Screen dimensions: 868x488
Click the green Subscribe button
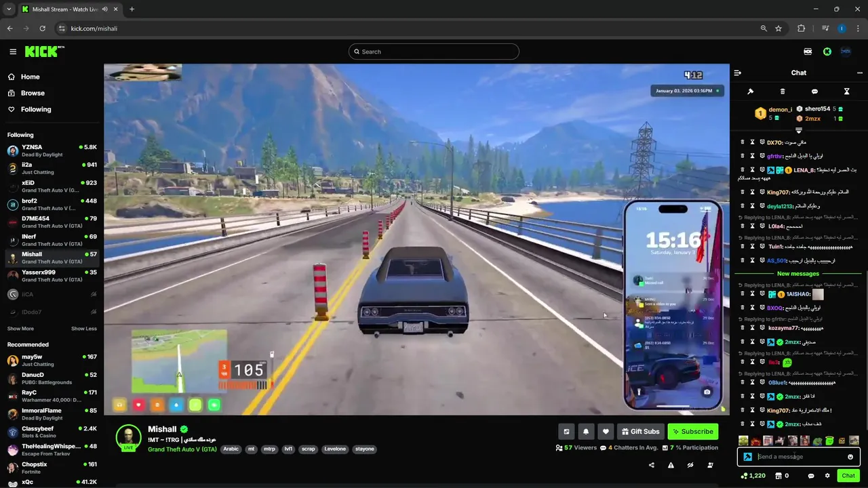coord(692,431)
